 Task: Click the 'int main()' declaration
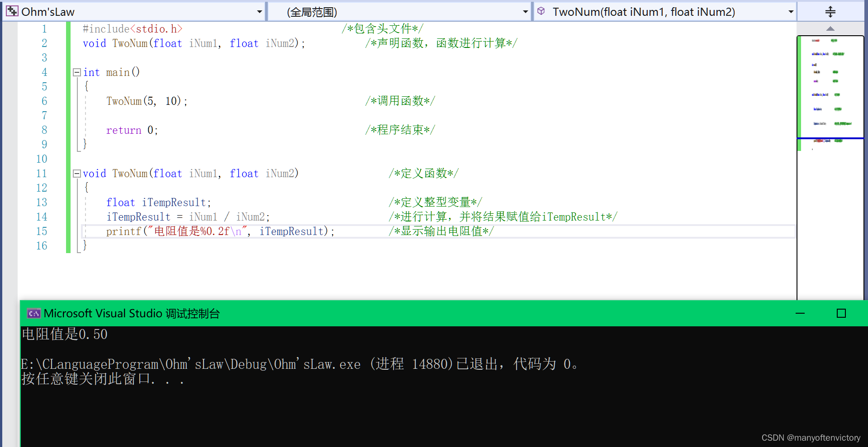[111, 72]
